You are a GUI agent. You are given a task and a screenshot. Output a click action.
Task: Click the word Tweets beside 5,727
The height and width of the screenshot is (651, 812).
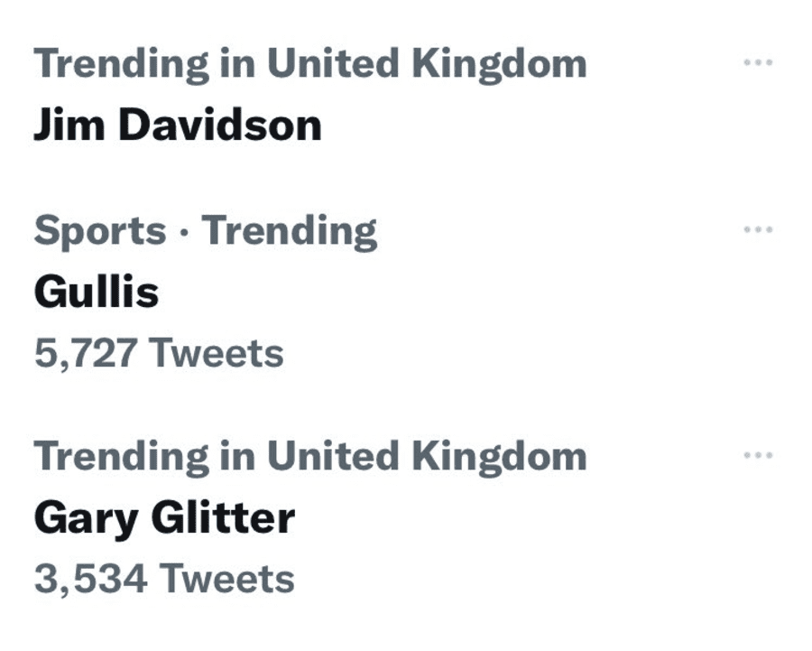click(216, 353)
